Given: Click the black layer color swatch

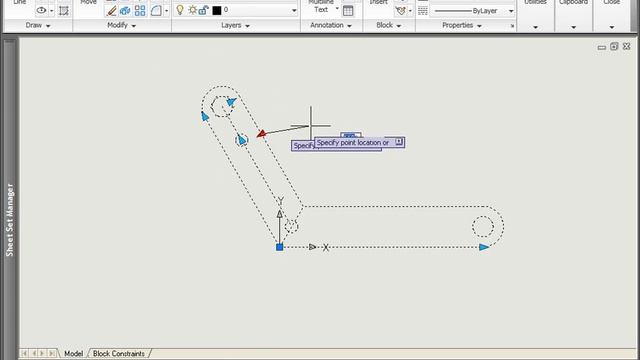Looking at the screenshot, I should (217, 10).
